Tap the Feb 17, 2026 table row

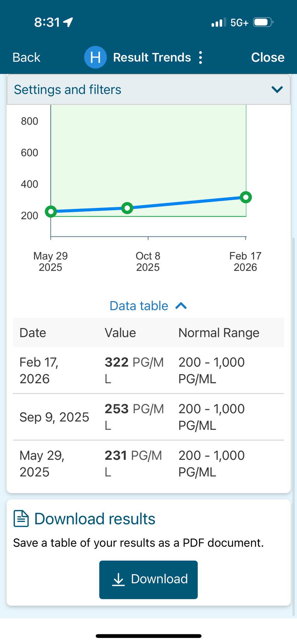(148, 370)
